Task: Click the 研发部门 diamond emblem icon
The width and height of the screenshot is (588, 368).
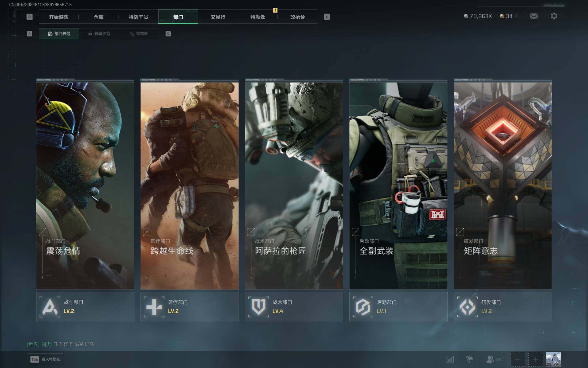Action: click(x=467, y=307)
